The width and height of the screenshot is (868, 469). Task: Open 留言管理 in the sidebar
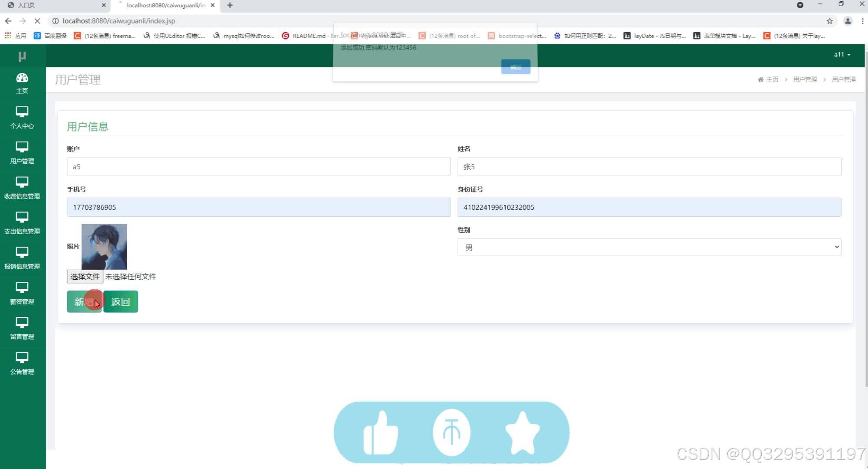pyautogui.click(x=22, y=329)
